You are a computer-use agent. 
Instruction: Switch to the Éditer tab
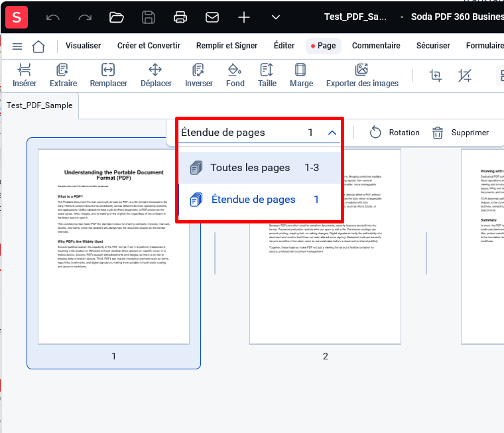pos(284,46)
